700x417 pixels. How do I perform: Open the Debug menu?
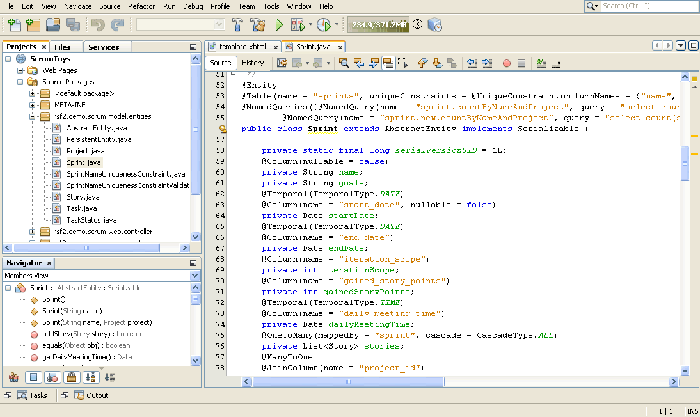193,6
